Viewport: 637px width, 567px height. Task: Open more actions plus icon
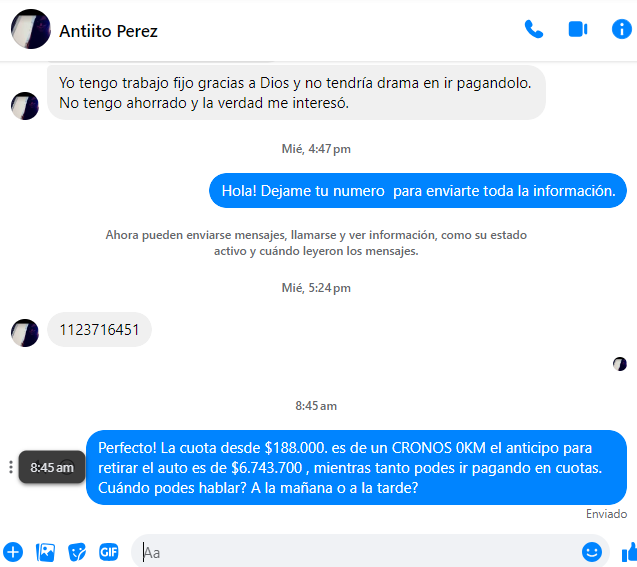(13, 552)
